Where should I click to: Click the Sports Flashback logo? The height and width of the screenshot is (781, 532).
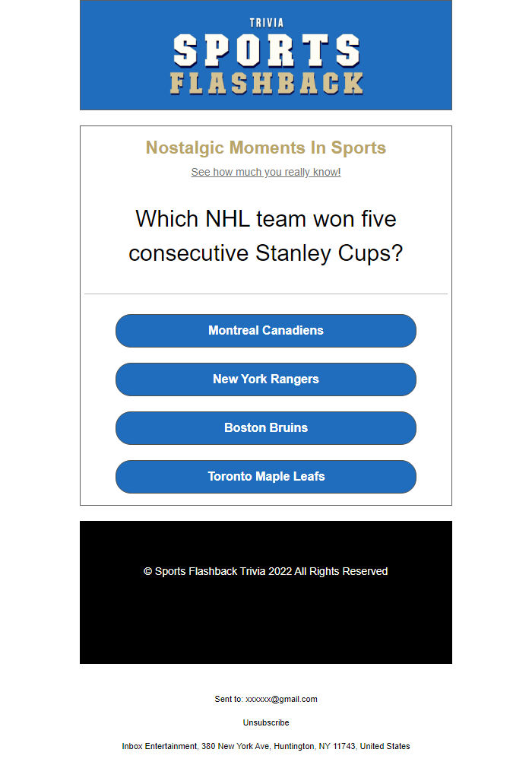pos(265,55)
